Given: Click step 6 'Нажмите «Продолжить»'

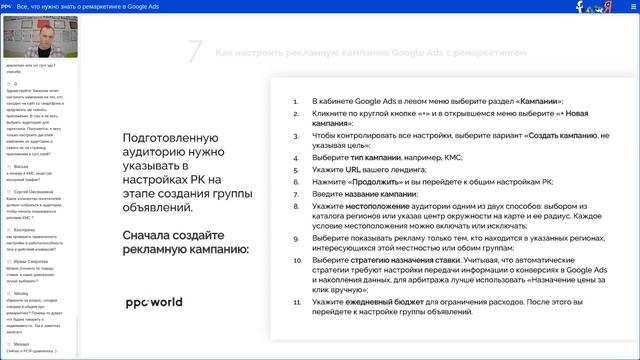Looking at the screenshot, I should click(433, 182).
